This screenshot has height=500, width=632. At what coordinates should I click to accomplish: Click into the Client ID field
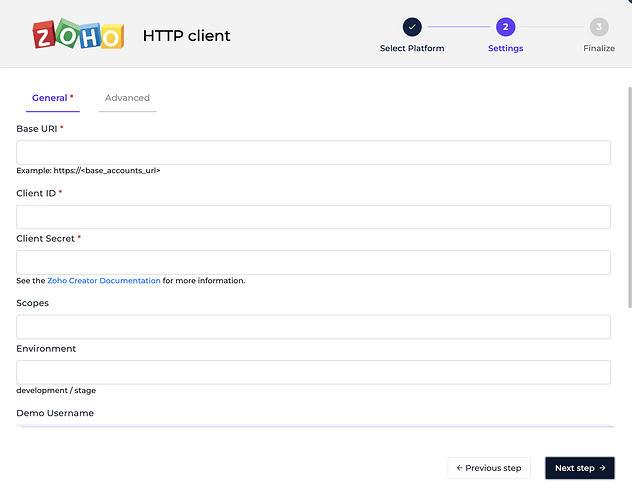313,217
